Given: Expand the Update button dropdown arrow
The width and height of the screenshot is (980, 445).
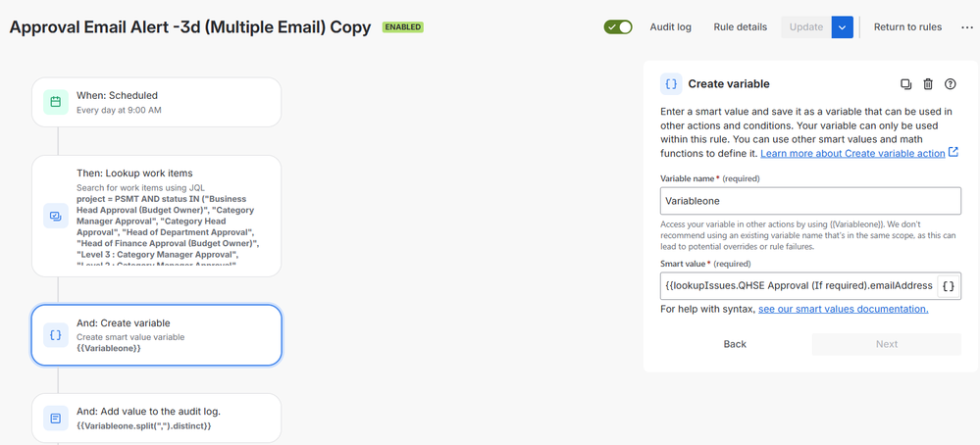Looking at the screenshot, I should (842, 27).
